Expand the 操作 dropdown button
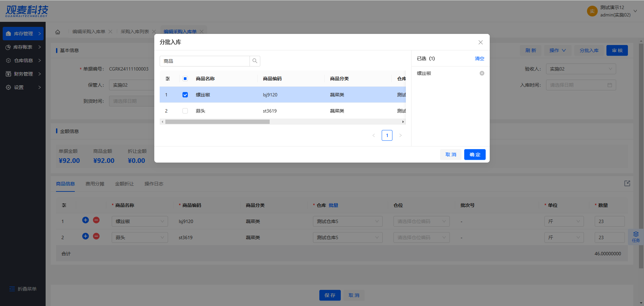Viewport: 644px width, 306px height. coord(557,50)
